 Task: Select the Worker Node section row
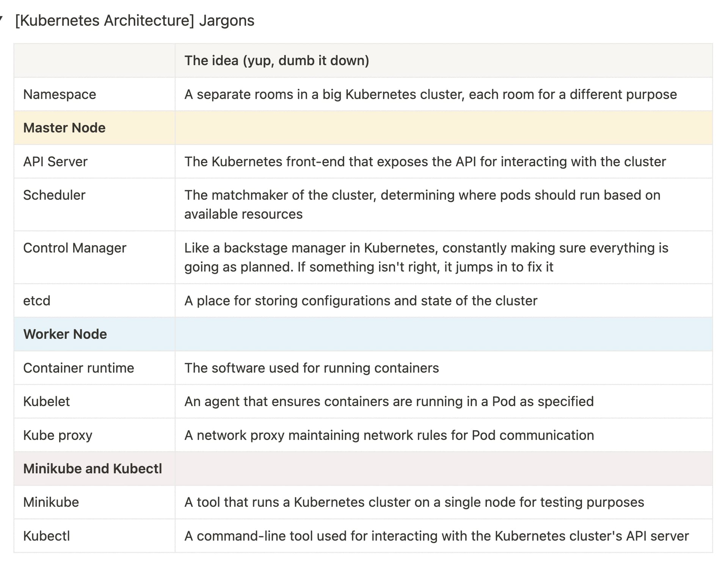point(65,334)
